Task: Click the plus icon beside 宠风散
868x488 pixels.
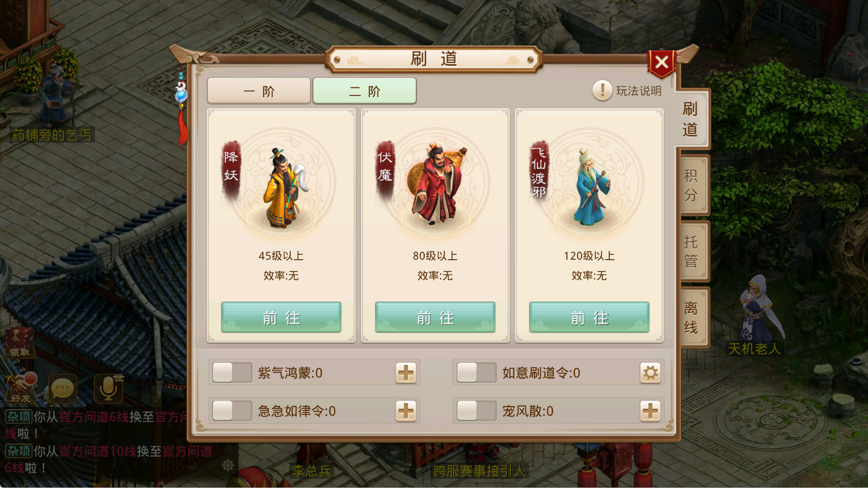Action: [650, 411]
